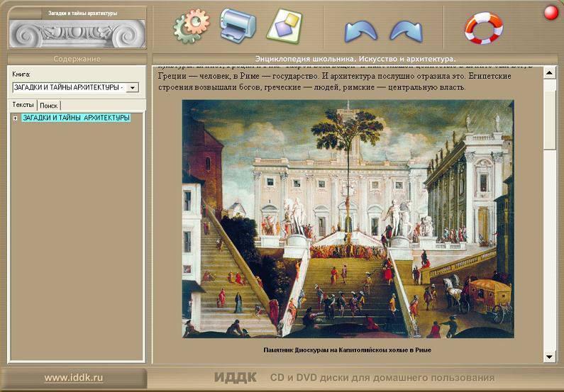Switch to the Поиск tab
This screenshot has height=392, width=564.
click(x=49, y=105)
